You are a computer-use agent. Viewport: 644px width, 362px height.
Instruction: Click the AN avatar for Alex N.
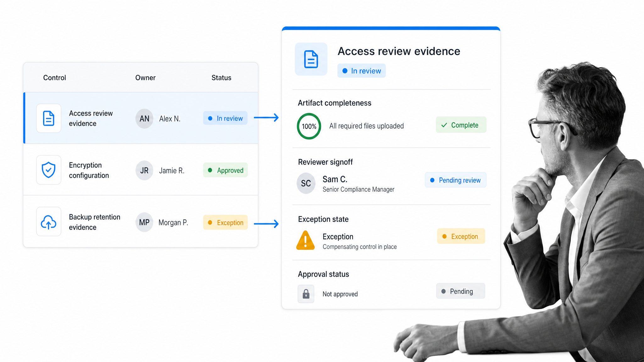click(144, 118)
